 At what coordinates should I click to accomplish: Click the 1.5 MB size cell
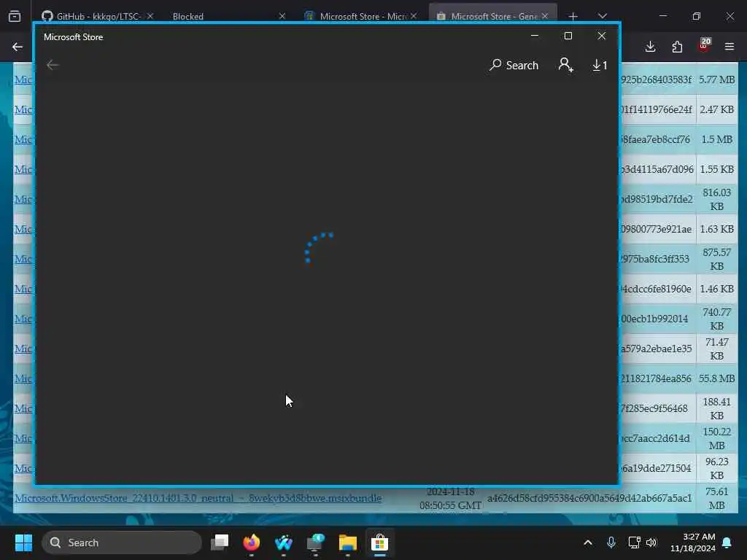(716, 139)
